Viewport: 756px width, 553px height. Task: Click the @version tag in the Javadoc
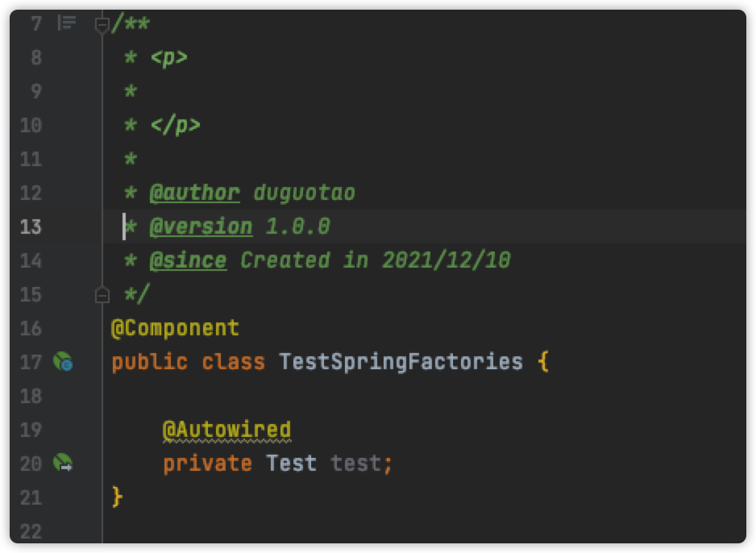201,227
